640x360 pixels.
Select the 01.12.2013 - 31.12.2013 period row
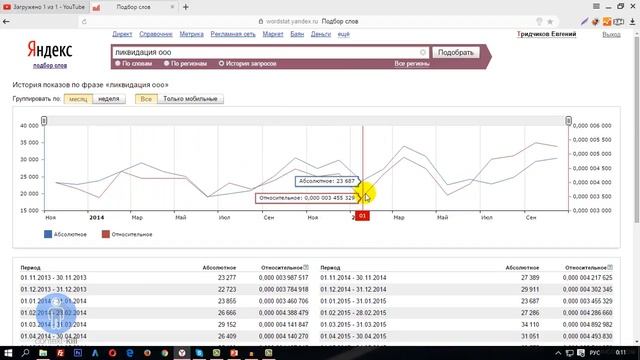tap(165, 289)
